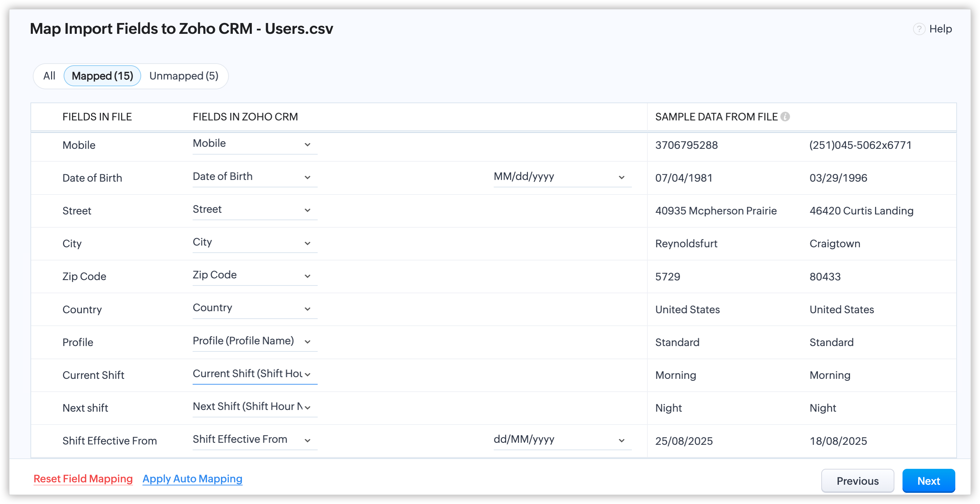Click the sample data info icon

785,117
